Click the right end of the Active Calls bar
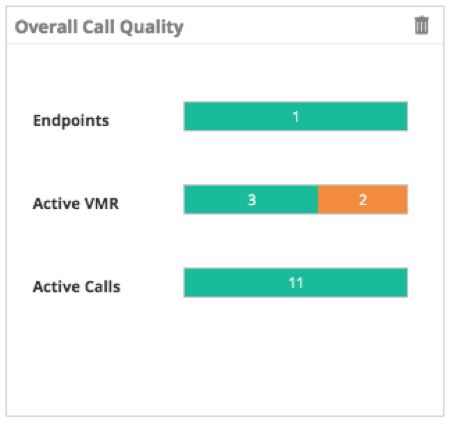This screenshot has height=428, width=450. (x=402, y=283)
